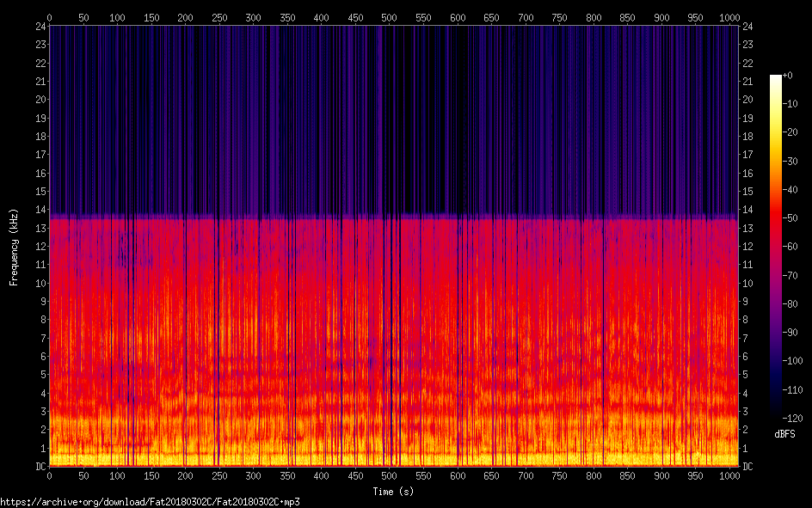812x508 pixels.
Task: Click the "24" tick on left frequency axis
Action: pyautogui.click(x=40, y=27)
